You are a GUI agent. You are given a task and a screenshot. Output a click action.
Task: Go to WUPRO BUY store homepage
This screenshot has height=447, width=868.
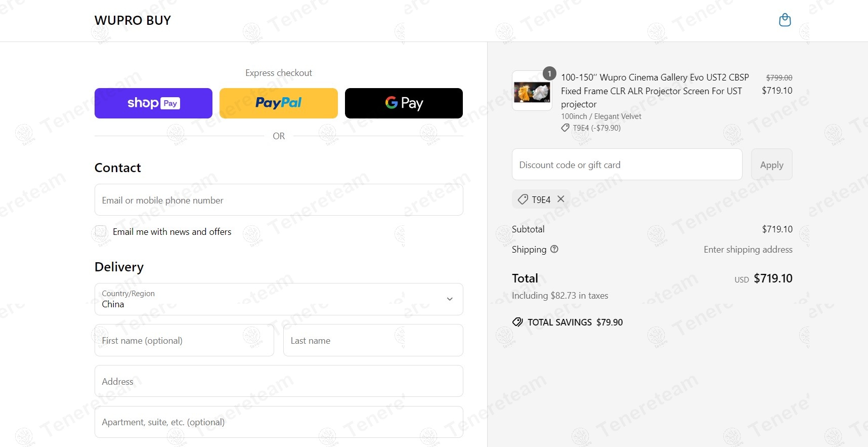(x=133, y=20)
